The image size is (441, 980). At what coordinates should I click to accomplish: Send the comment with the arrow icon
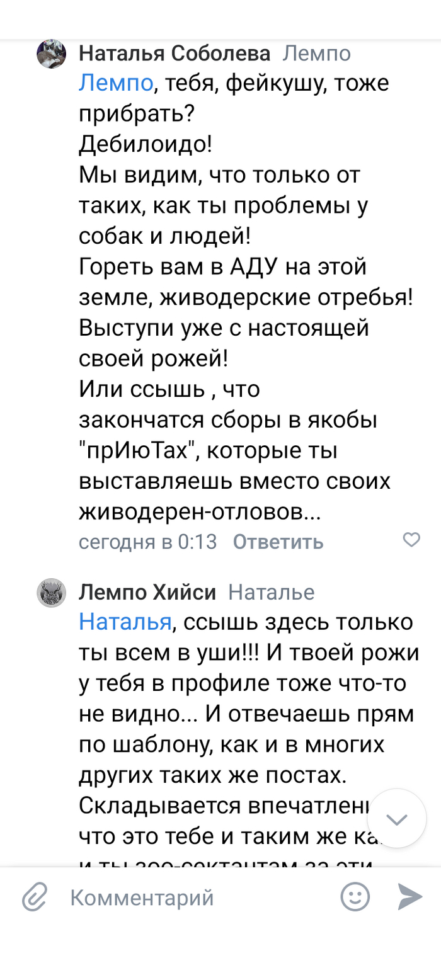(x=410, y=896)
